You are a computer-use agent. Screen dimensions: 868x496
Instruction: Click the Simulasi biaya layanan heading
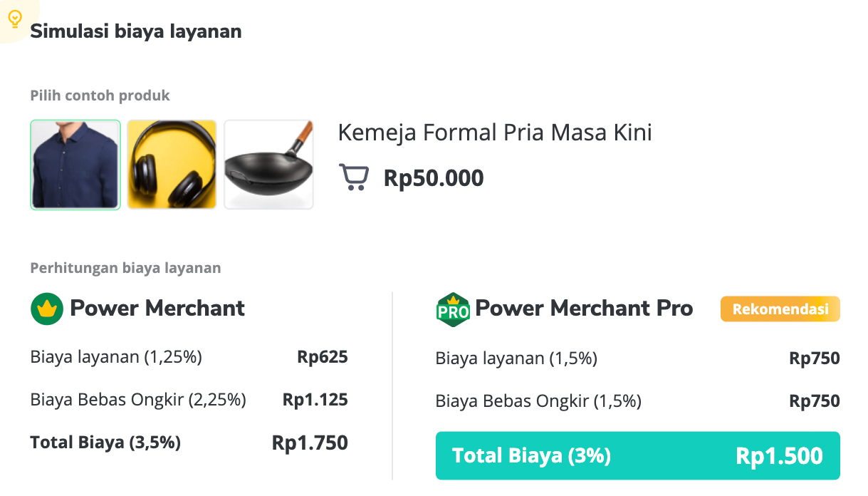(x=136, y=31)
